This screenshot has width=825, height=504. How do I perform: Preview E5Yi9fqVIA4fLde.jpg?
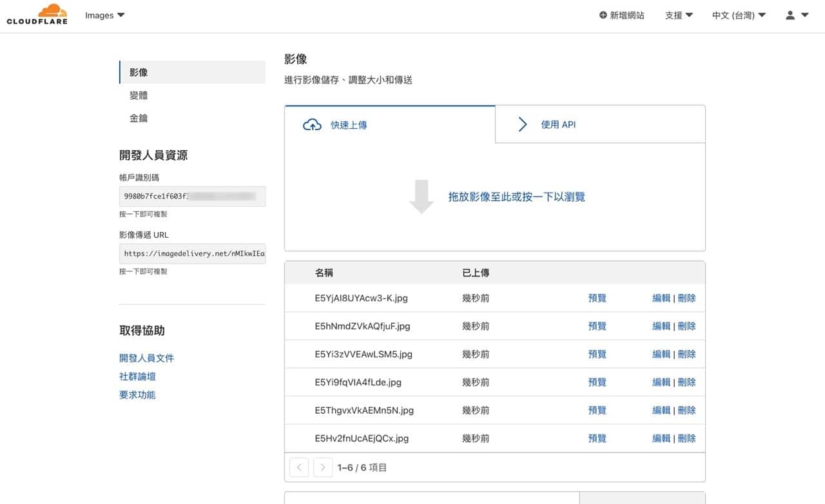click(x=597, y=382)
